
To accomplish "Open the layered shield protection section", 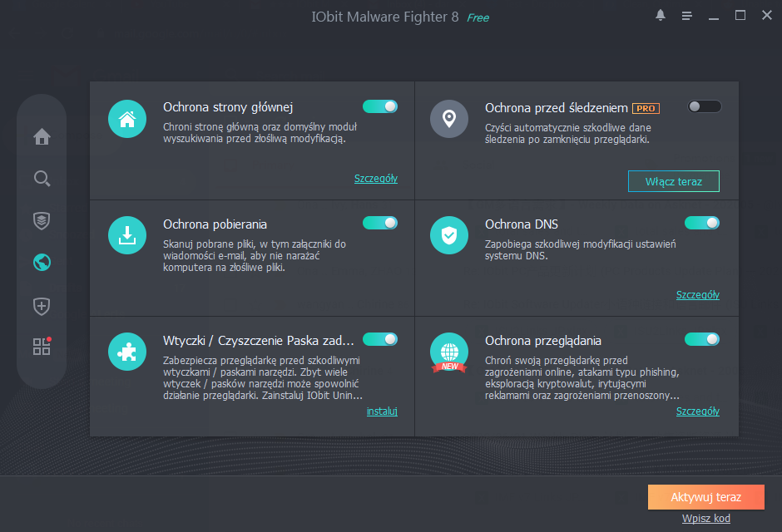I will click(42, 220).
